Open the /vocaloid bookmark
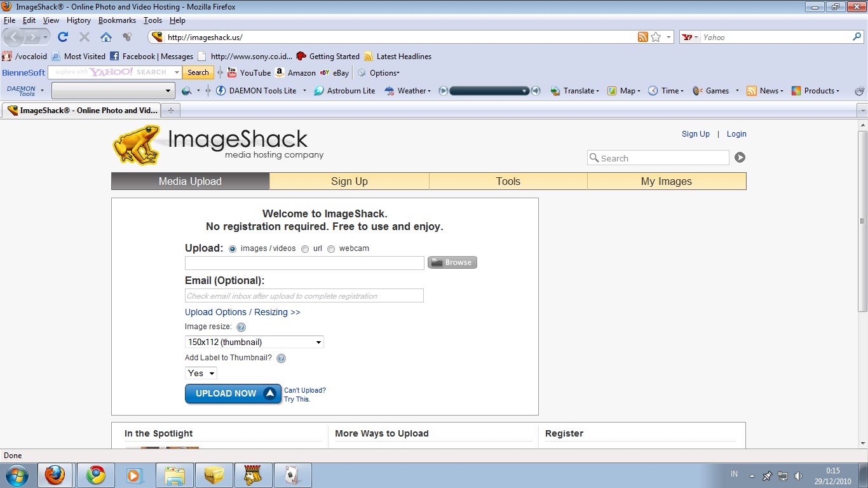 25,56
